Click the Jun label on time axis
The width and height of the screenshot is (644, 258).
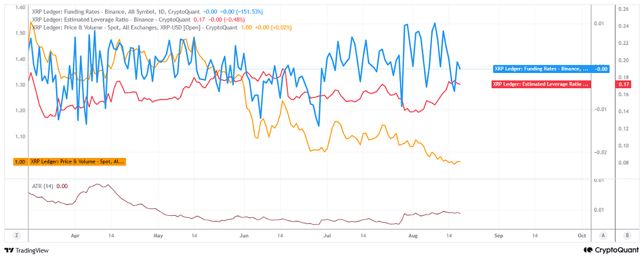click(244, 236)
